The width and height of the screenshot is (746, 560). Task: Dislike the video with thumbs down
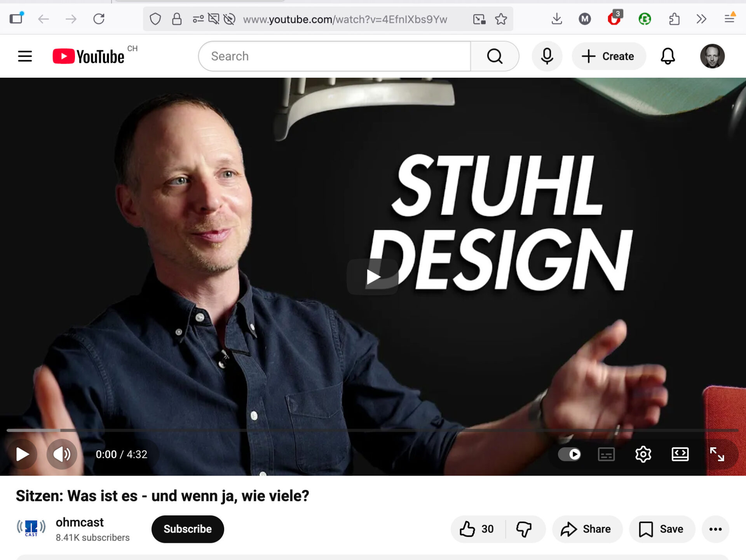pyautogui.click(x=524, y=529)
